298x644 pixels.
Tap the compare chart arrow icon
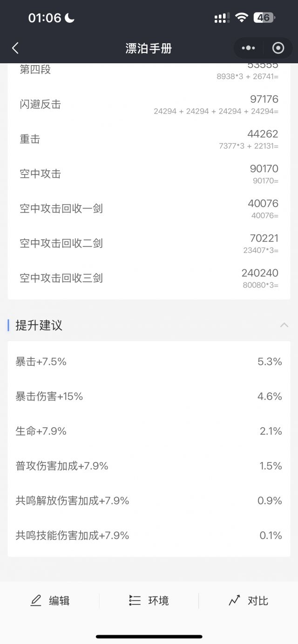coord(234,601)
